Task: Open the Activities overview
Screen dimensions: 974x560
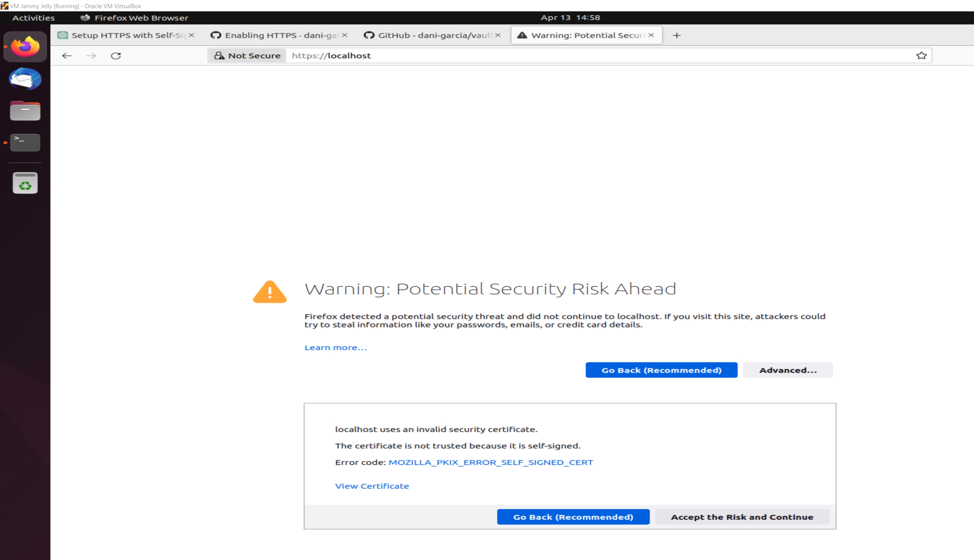Action: tap(33, 18)
